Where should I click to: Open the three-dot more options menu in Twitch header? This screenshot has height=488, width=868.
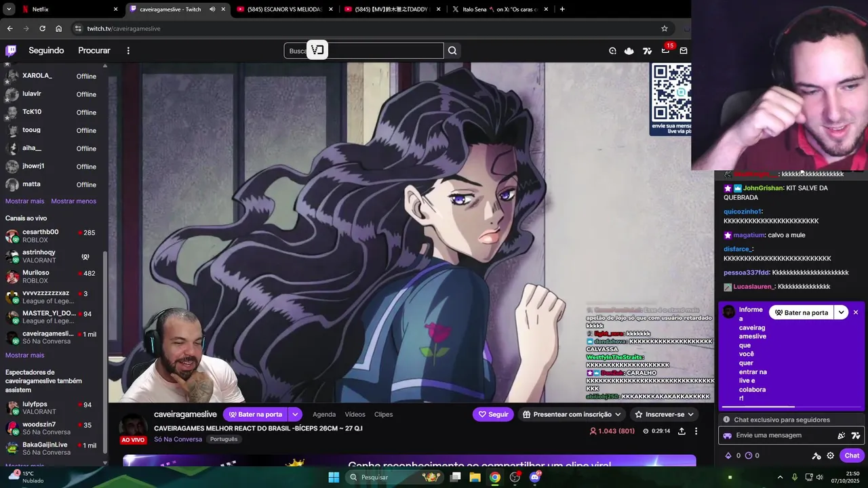128,50
